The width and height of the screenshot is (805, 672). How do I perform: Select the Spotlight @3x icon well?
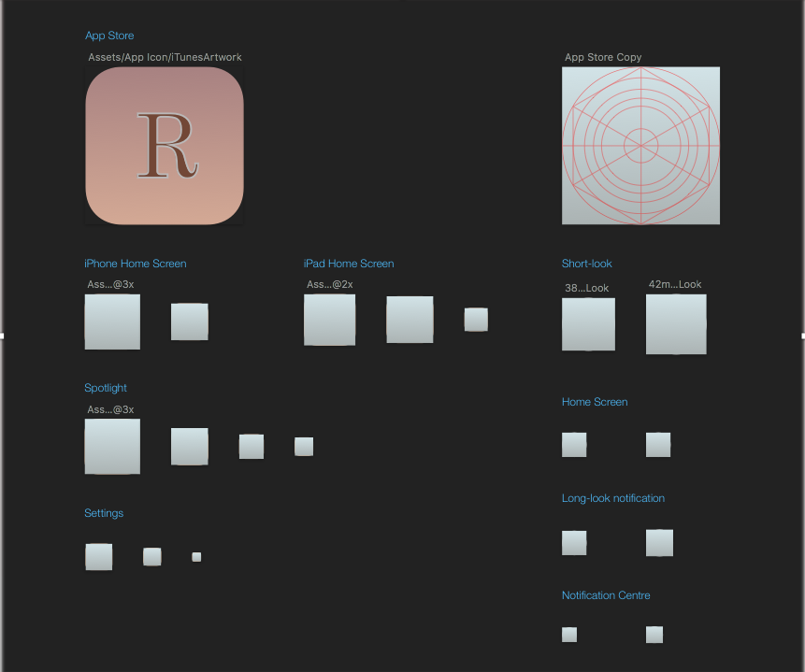point(112,446)
